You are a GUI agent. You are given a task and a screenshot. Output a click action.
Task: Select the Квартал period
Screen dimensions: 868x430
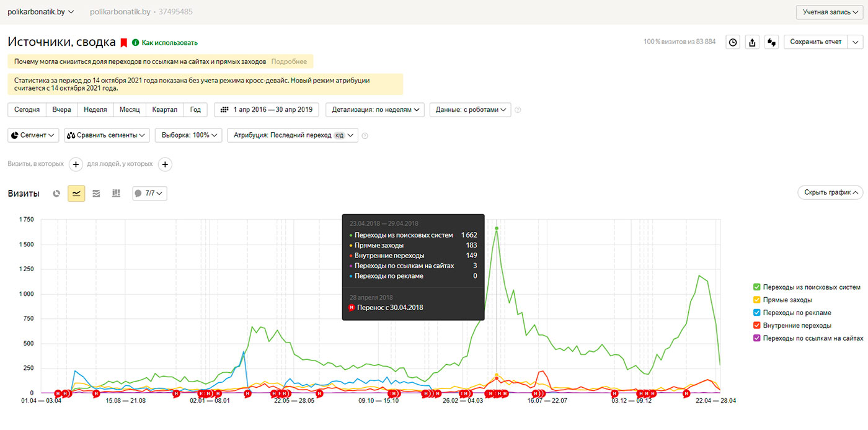(x=165, y=110)
